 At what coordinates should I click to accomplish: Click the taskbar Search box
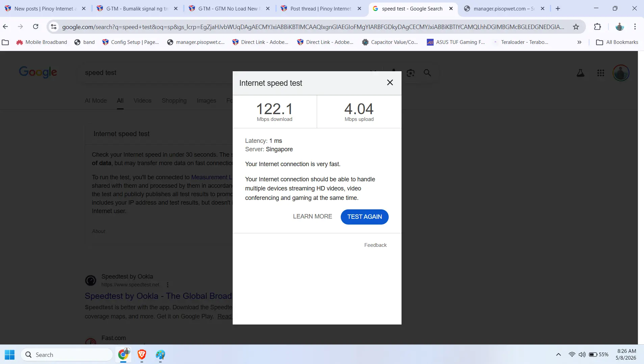[67, 355]
